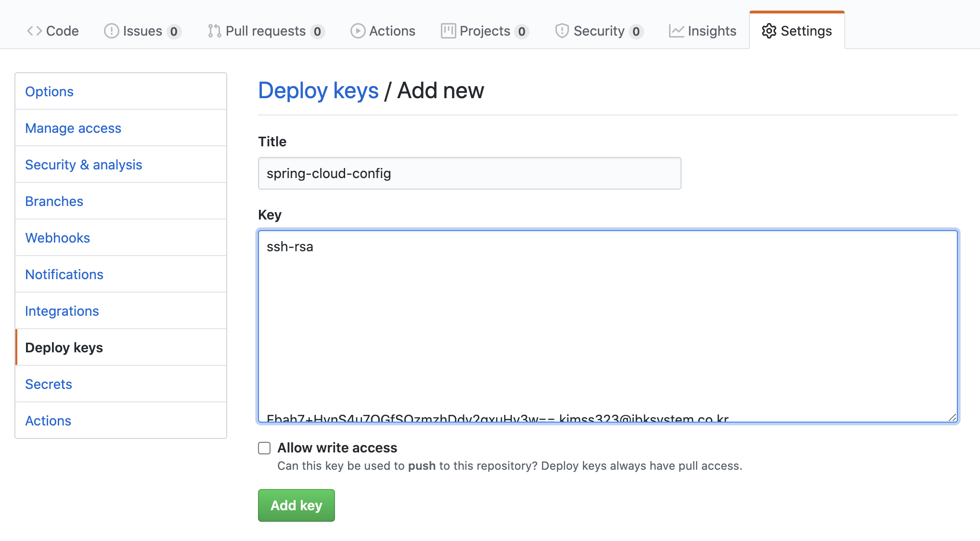Click the Insights graph icon

click(x=676, y=31)
